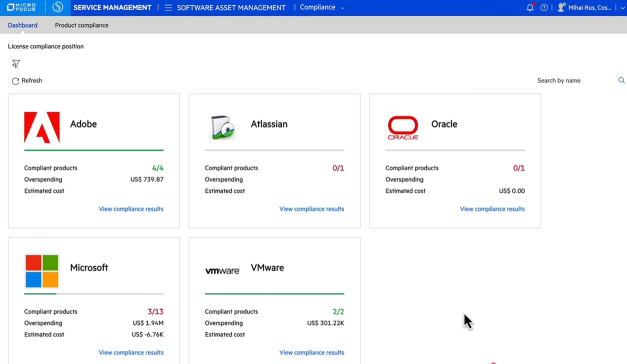Click the Micro Focus logo

click(21, 7)
